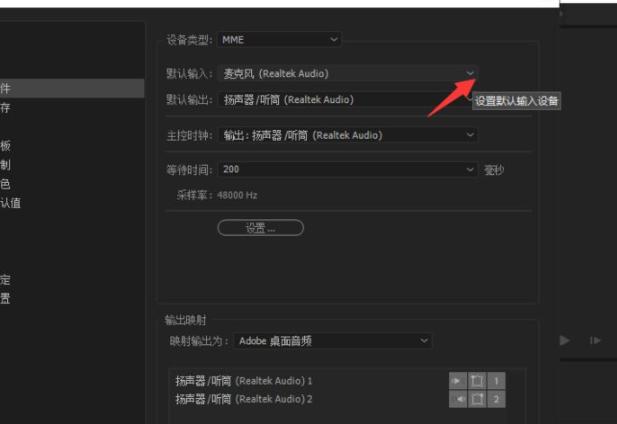Click the 设置... button

coord(260,228)
